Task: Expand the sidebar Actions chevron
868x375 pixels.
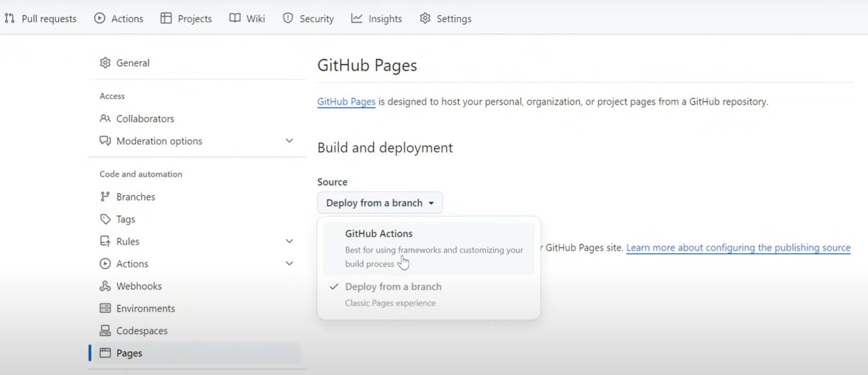Action: pyautogui.click(x=289, y=263)
